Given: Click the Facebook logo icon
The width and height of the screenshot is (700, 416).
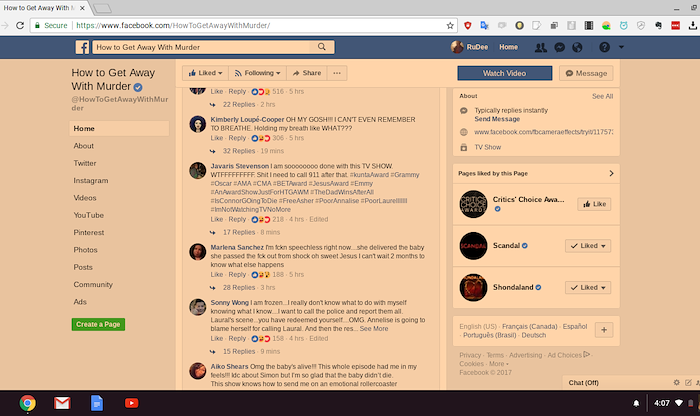Looking at the screenshot, I should click(x=82, y=47).
